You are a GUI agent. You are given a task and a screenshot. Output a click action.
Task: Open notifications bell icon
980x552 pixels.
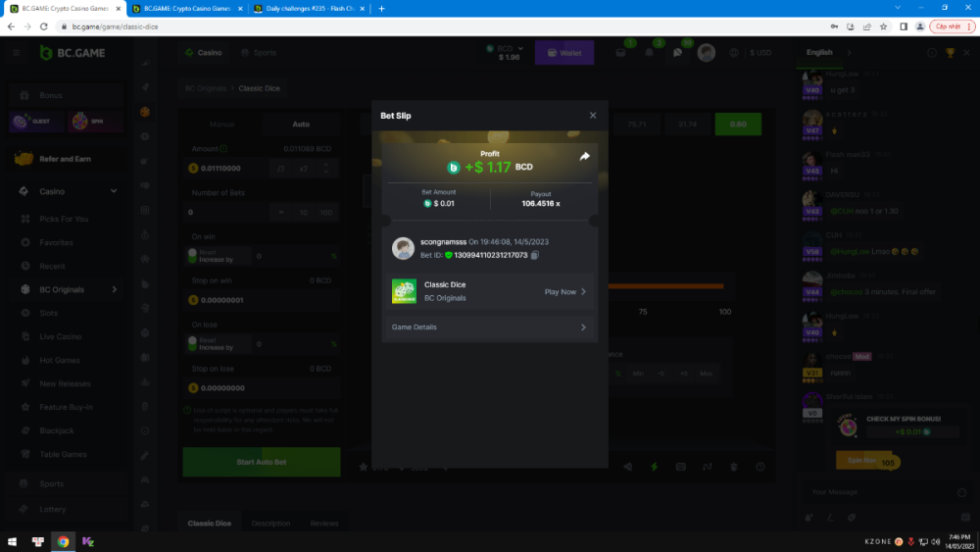point(651,53)
